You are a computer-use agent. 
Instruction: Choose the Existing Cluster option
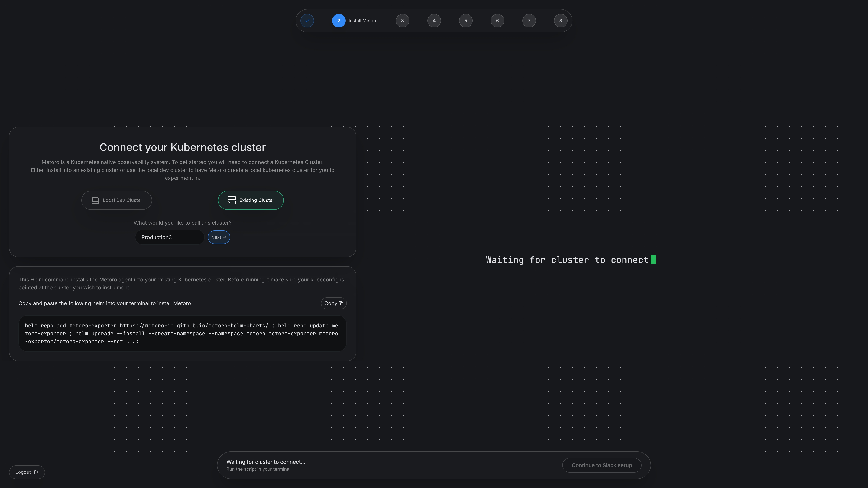click(x=251, y=200)
